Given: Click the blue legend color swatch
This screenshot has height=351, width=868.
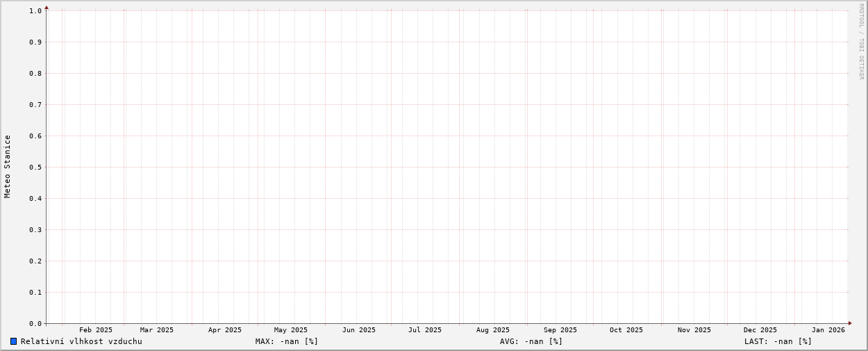Looking at the screenshot, I should 13,341.
